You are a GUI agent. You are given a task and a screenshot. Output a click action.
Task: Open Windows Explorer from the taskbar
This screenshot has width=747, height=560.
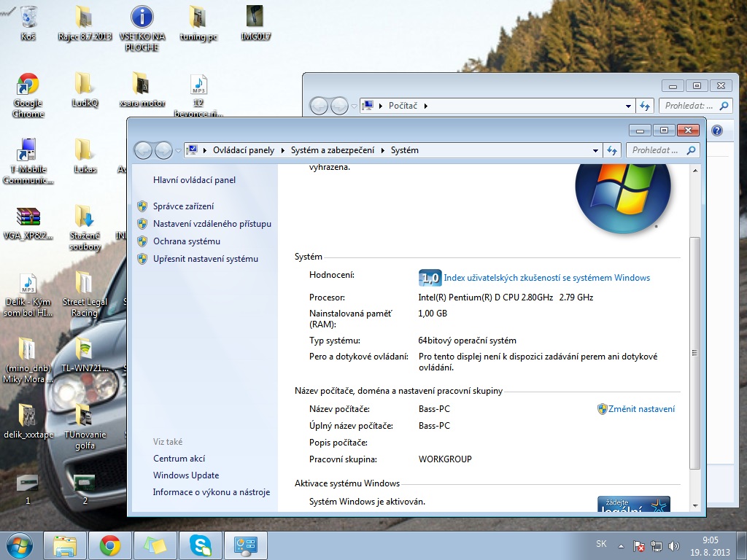tap(65, 545)
